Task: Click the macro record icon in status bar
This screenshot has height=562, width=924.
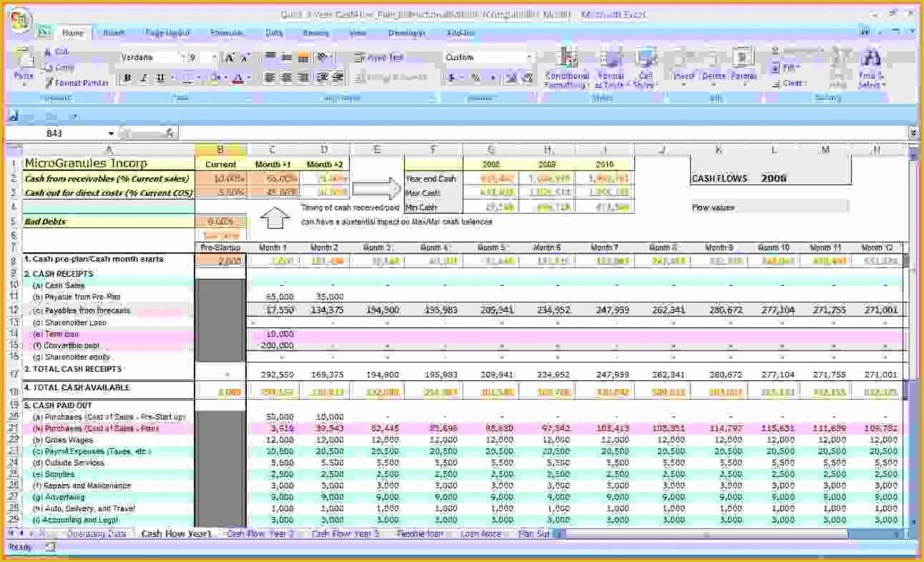Action: [51, 547]
